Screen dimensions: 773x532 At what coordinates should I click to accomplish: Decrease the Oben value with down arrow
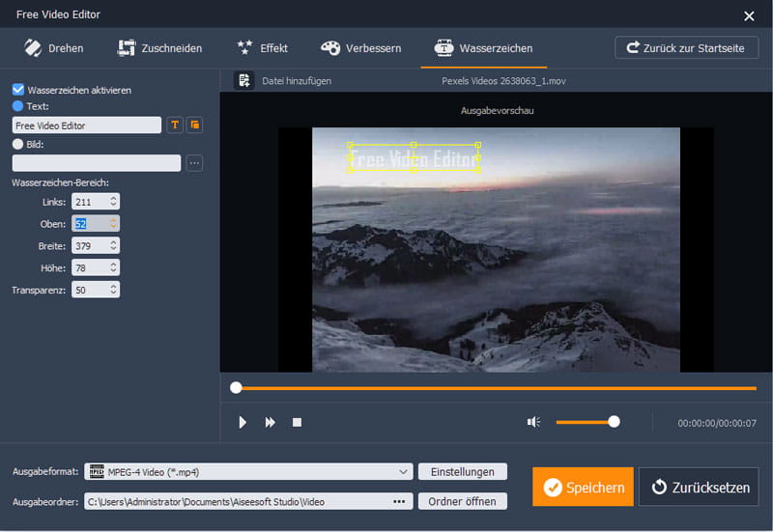coord(113,227)
